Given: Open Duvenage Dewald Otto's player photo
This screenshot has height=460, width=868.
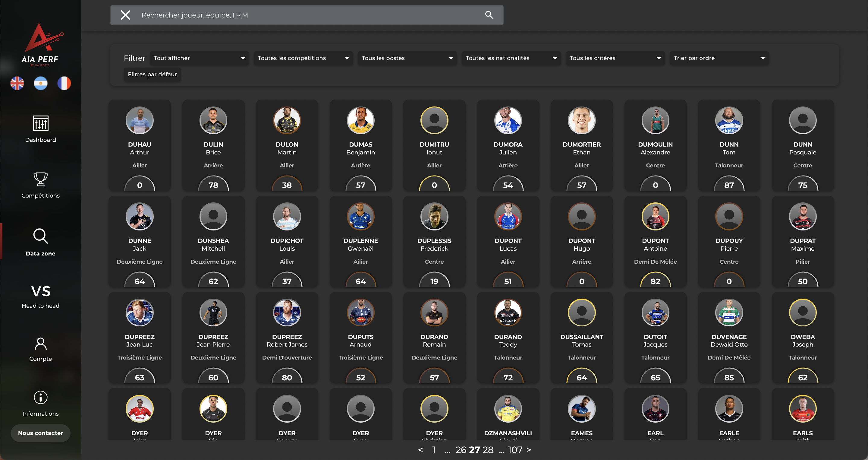Looking at the screenshot, I should click(729, 312).
